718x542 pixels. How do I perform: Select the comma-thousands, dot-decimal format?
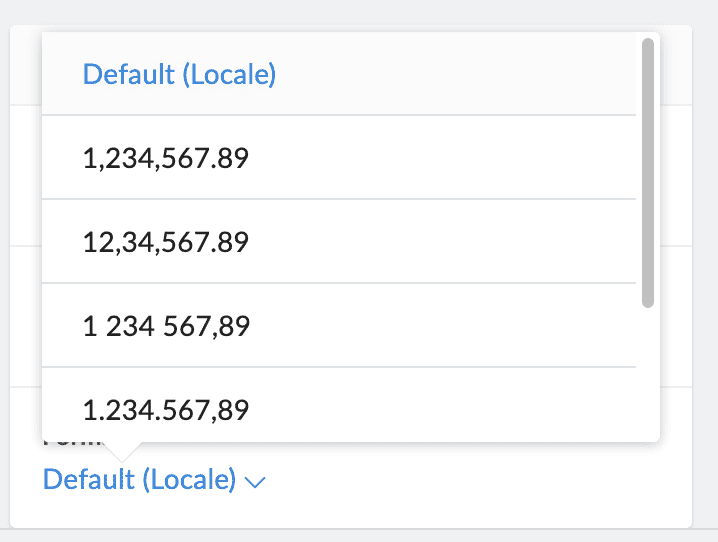point(165,158)
